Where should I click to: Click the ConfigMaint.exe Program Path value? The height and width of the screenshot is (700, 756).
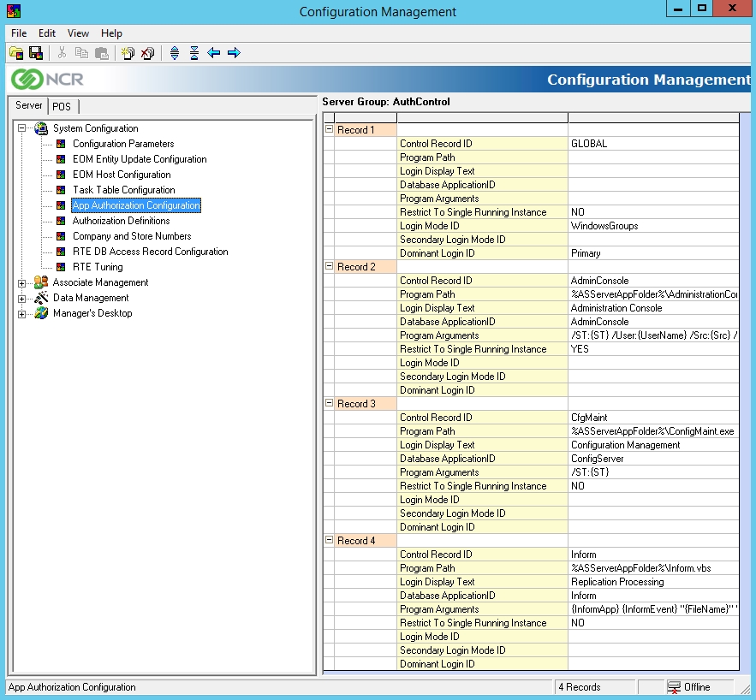click(652, 431)
